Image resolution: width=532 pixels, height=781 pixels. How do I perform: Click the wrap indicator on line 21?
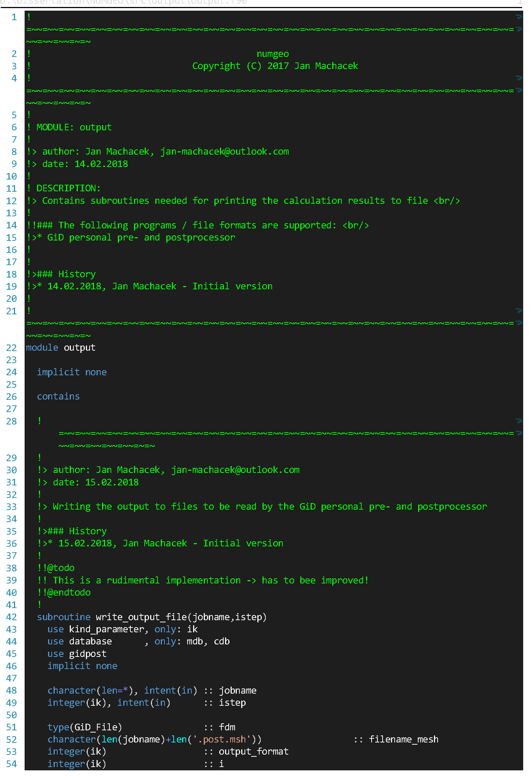pyautogui.click(x=518, y=311)
